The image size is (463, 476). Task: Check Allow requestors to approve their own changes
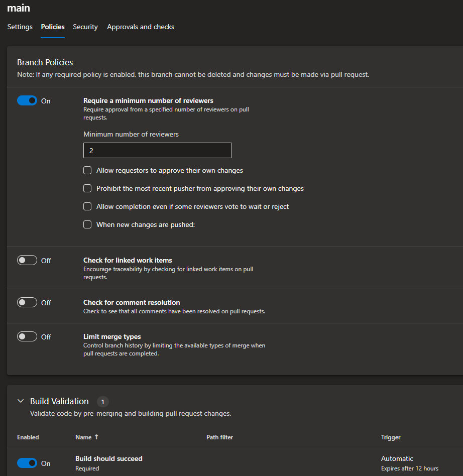click(x=87, y=171)
